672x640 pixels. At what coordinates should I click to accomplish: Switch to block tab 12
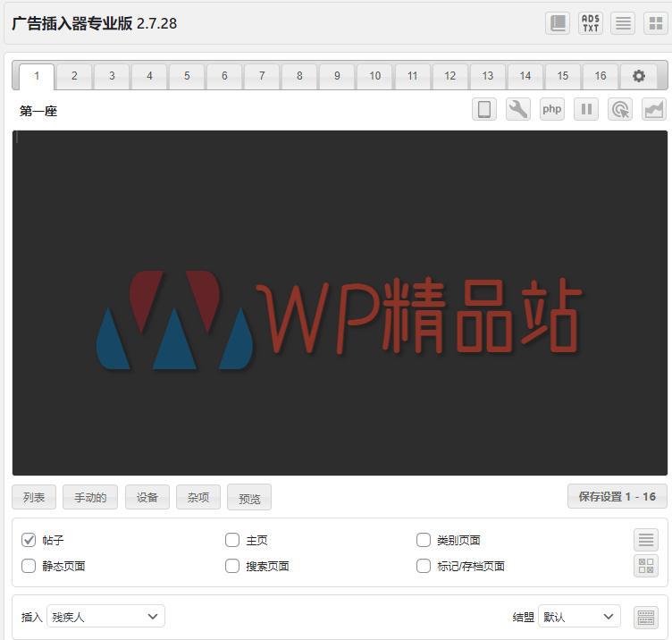coord(450,76)
